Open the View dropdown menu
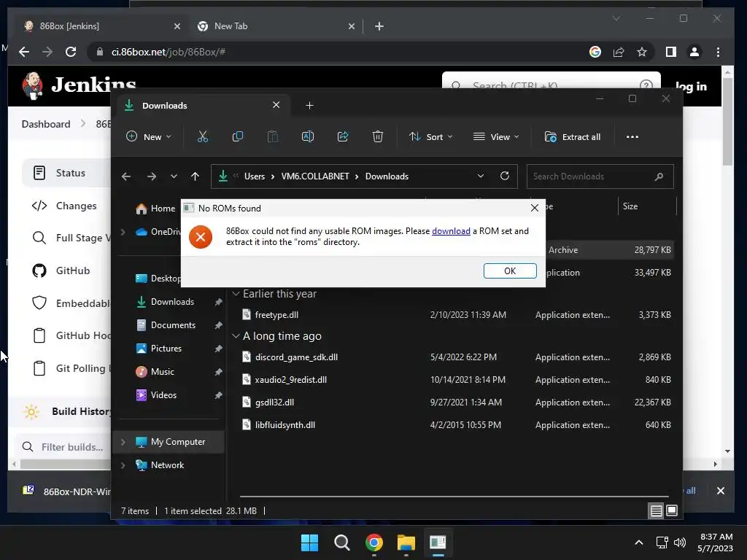This screenshot has width=747, height=560. click(496, 136)
